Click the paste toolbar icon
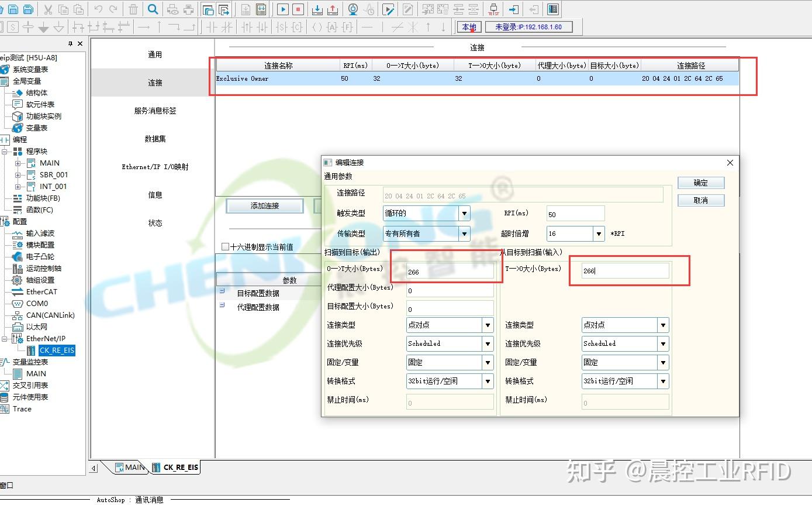The image size is (812, 505). [x=78, y=9]
